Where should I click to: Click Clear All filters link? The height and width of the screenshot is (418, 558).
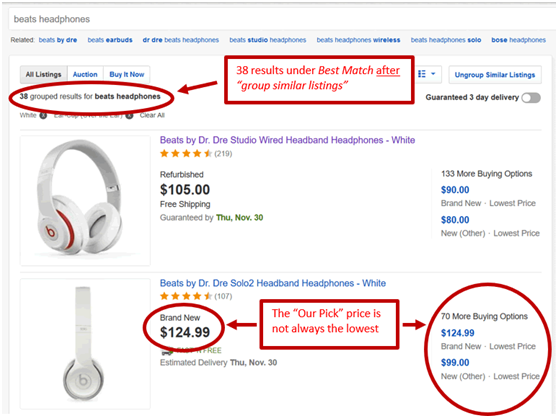152,115
